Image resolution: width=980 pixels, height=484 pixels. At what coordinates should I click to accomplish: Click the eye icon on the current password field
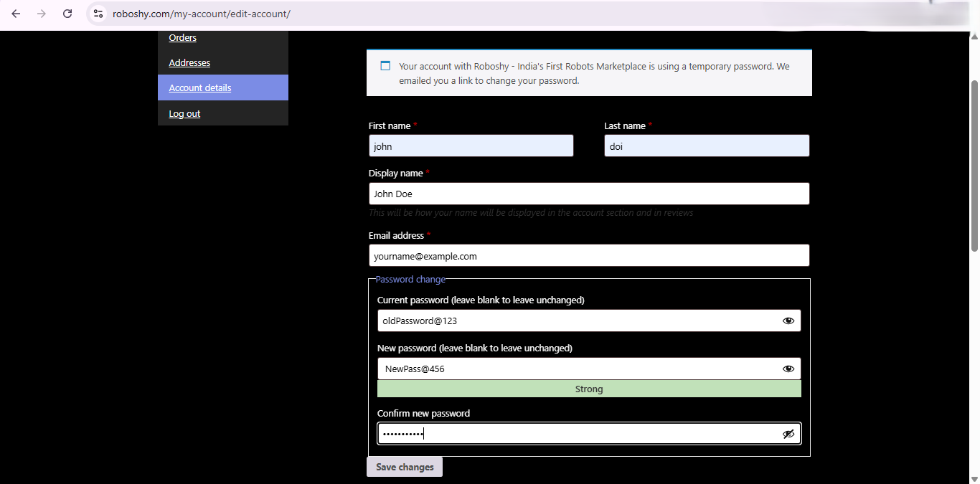click(x=788, y=321)
